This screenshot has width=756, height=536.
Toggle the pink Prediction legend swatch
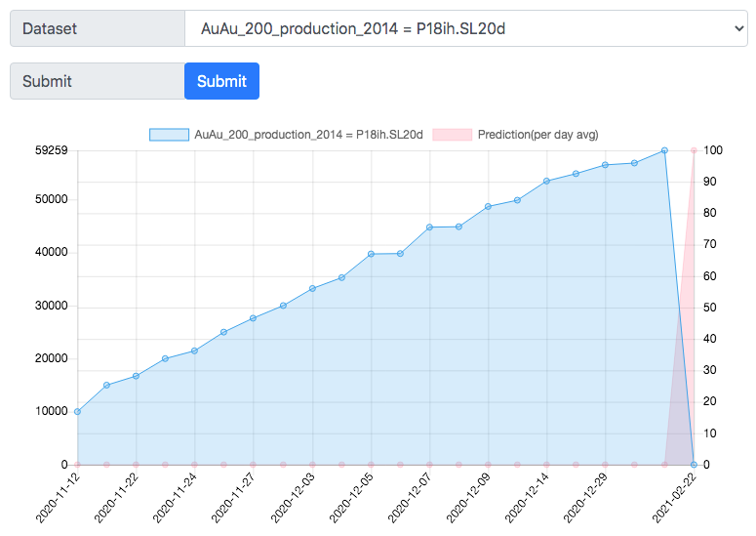[453, 135]
